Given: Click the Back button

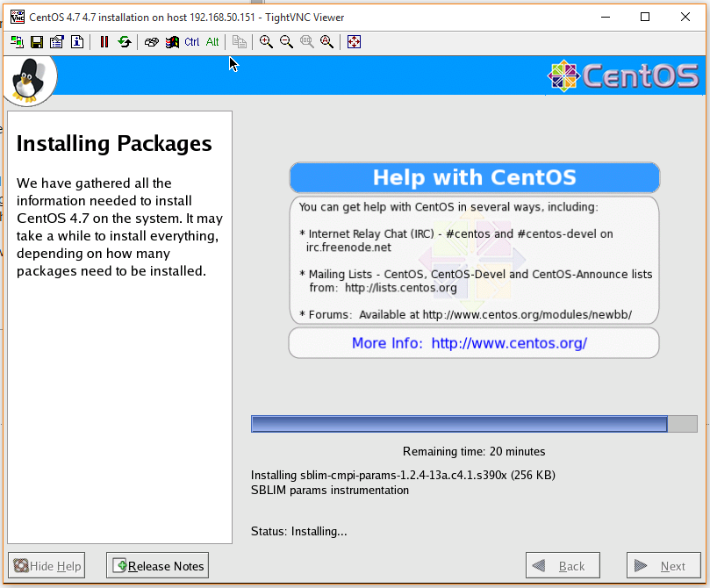Looking at the screenshot, I should click(x=563, y=565).
